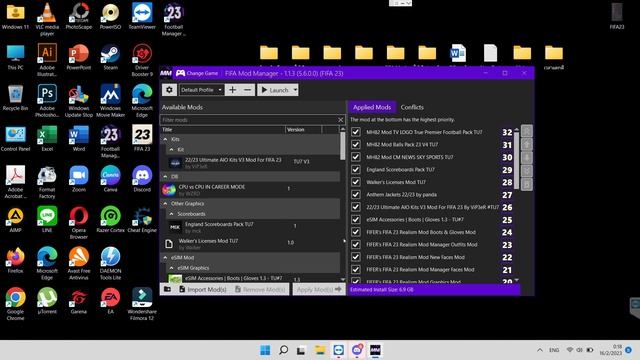Uncheck FIFER's Realism Mod Boots & Gloves
This screenshot has width=640, height=360.
[x=356, y=232]
